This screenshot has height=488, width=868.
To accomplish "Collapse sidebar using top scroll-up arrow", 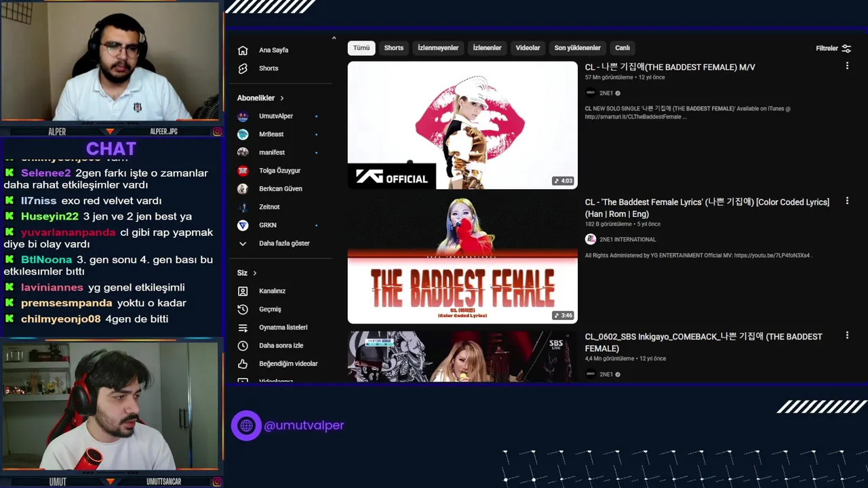I will tap(334, 38).
